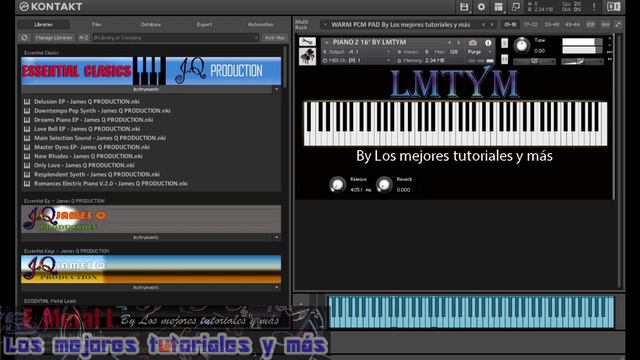The width and height of the screenshot is (640, 360).
Task: Remove instrument with X icon
Action: click(x=610, y=38)
